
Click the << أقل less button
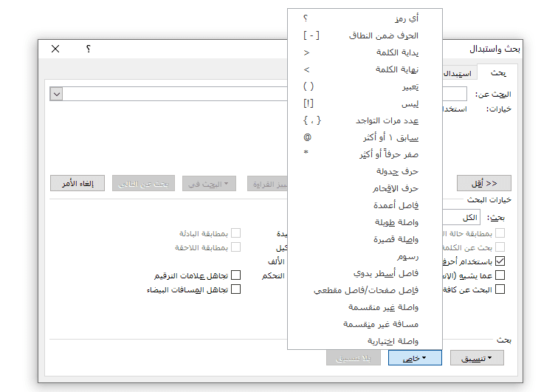[x=484, y=183]
